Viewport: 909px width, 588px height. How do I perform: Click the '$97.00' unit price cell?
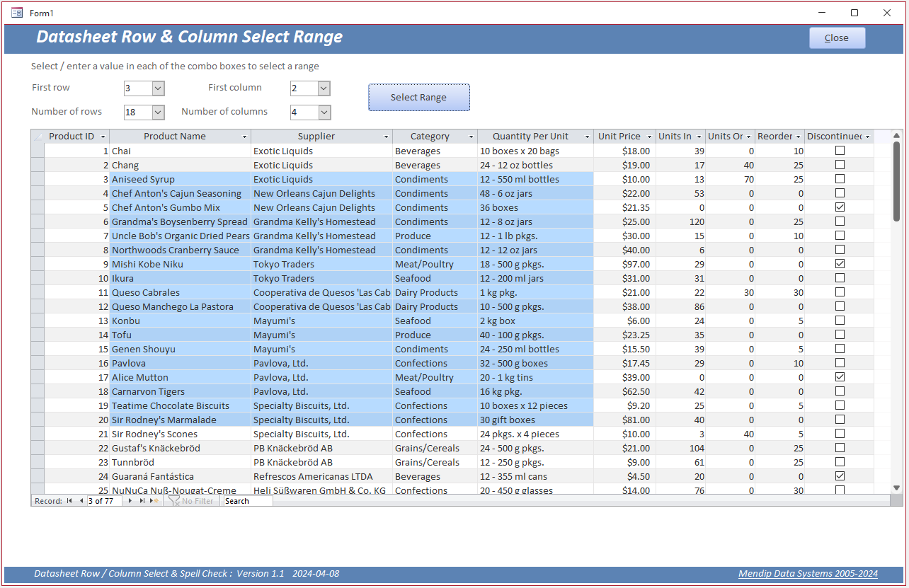tap(624, 264)
